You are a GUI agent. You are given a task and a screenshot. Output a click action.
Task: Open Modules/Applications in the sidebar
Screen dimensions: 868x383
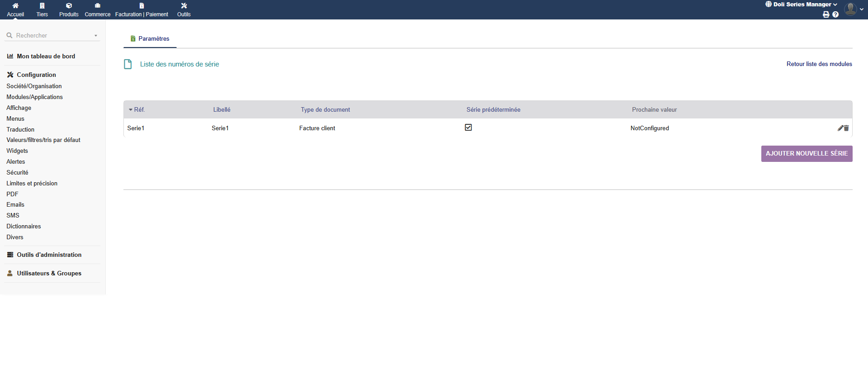(x=34, y=97)
